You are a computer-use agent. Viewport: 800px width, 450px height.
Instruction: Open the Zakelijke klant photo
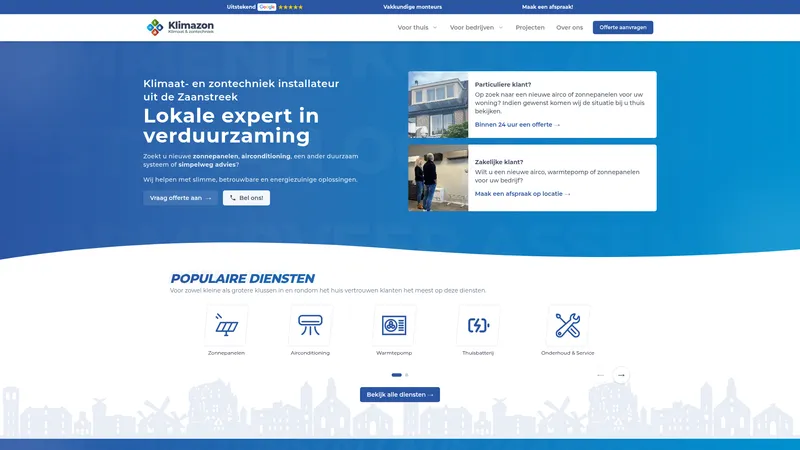(x=438, y=178)
